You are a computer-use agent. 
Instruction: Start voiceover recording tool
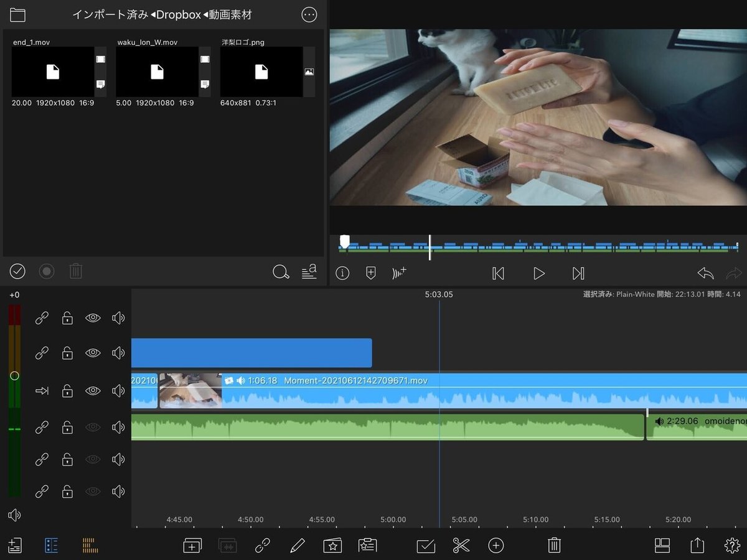point(400,273)
